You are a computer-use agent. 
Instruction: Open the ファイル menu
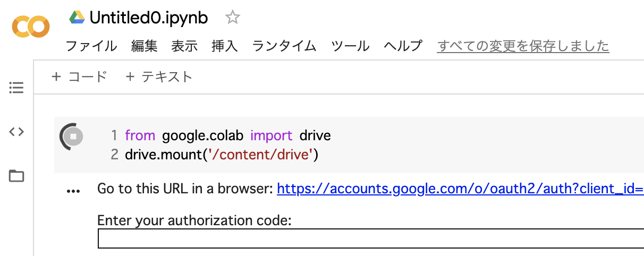click(x=91, y=46)
